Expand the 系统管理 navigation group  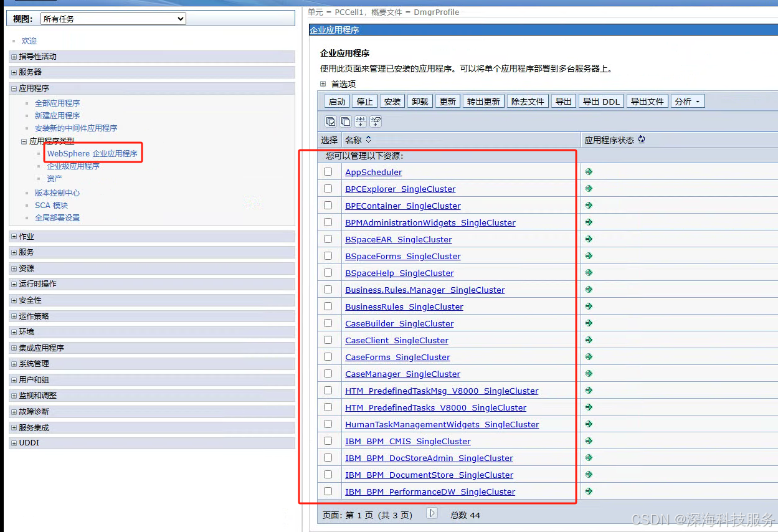(x=14, y=364)
